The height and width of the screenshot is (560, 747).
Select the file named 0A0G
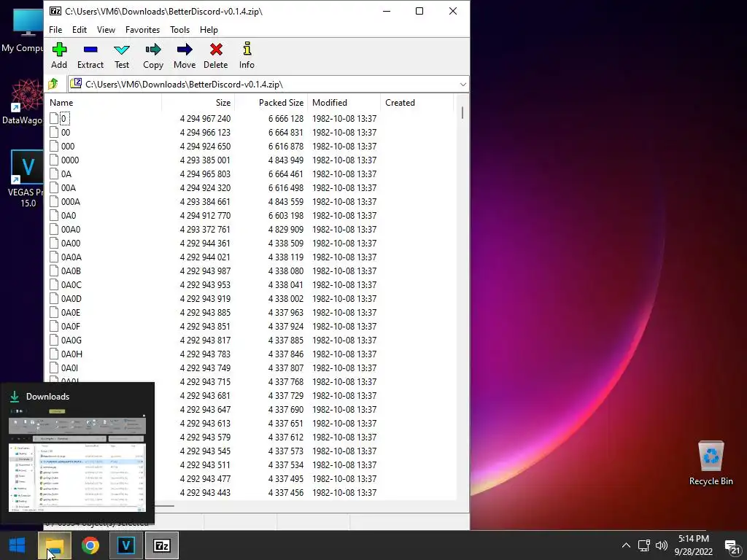(71, 340)
